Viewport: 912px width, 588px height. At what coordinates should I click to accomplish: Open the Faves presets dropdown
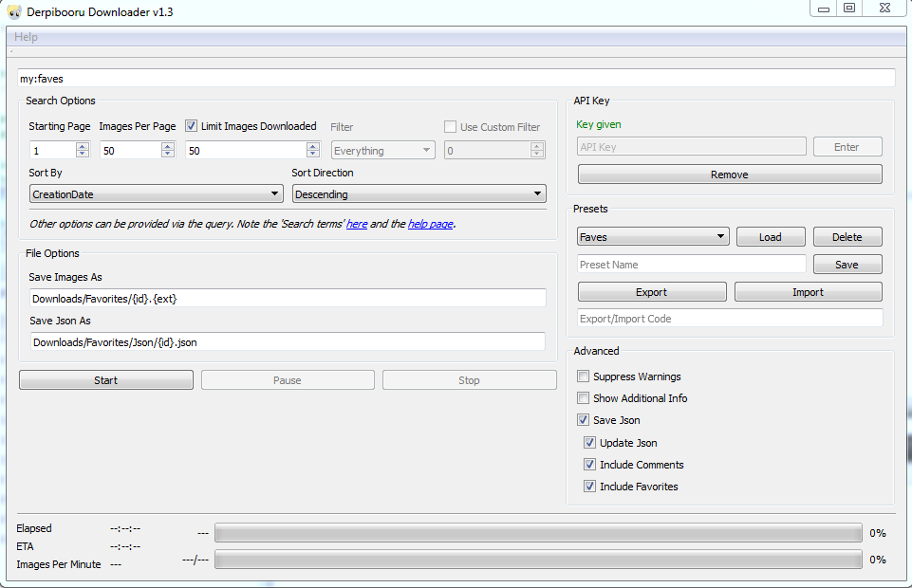point(653,236)
